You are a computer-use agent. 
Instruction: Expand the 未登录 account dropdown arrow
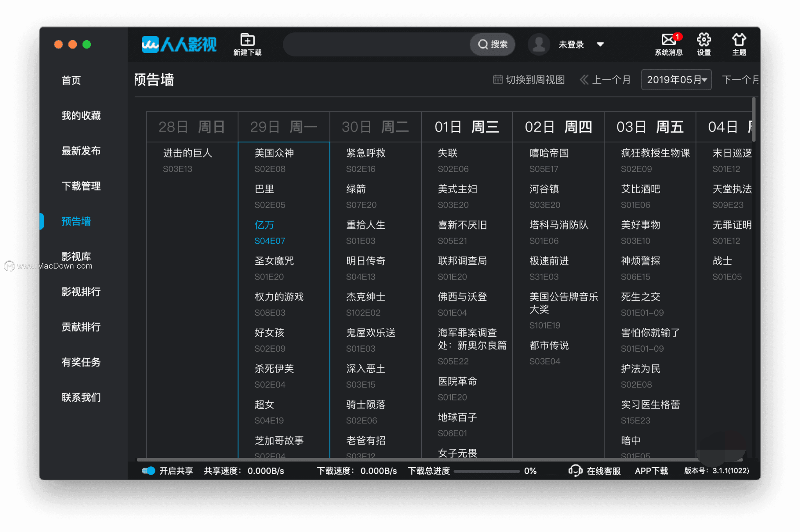pyautogui.click(x=600, y=44)
